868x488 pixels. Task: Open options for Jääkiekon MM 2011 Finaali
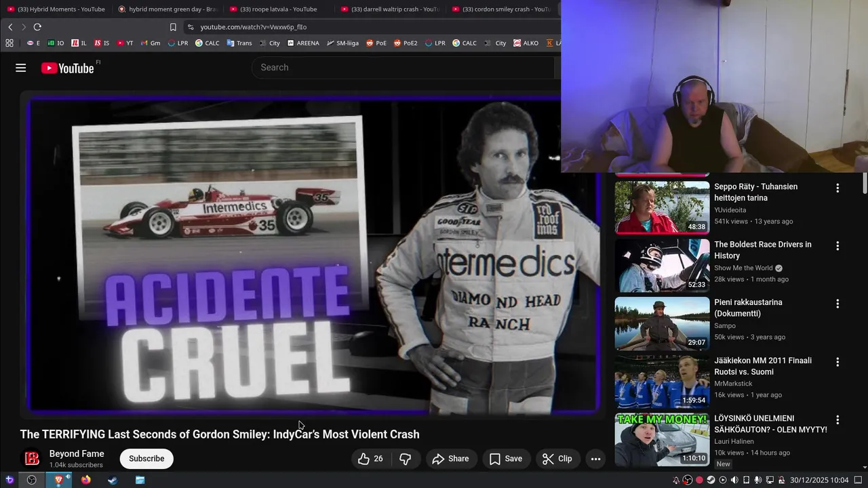tap(837, 362)
